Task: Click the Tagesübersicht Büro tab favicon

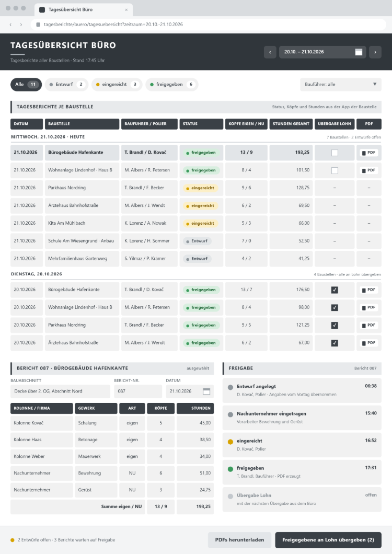Action: click(x=42, y=9)
